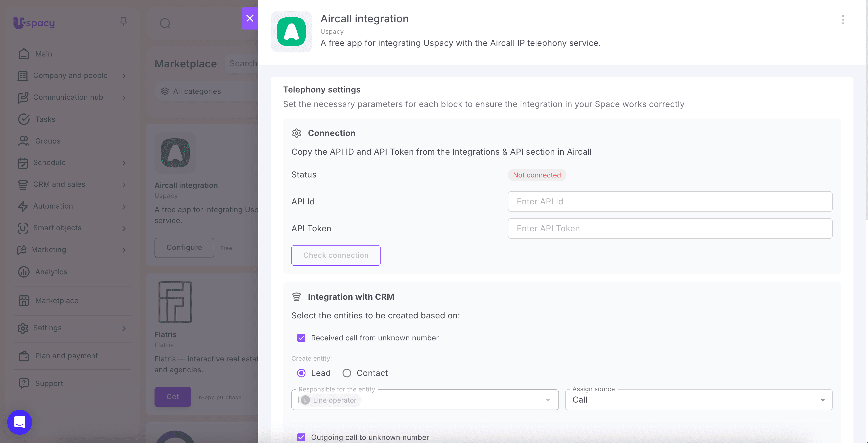Open the support chat bubble widget

tap(19, 422)
